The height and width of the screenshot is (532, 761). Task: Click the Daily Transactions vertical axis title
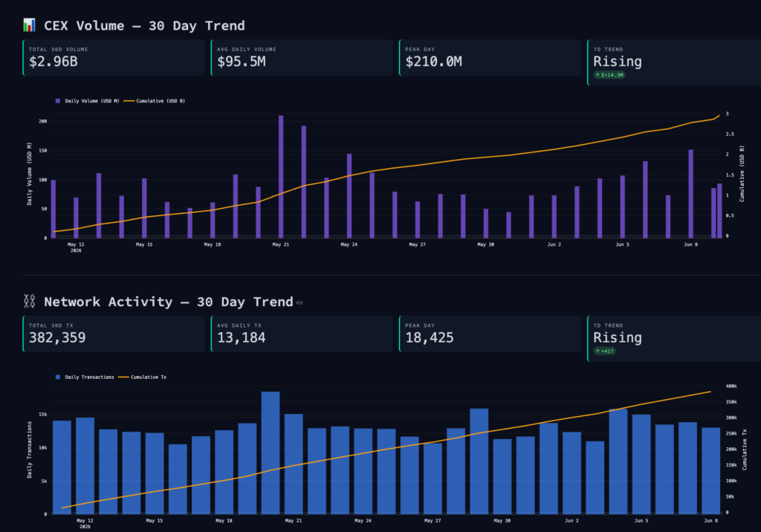tap(29, 450)
